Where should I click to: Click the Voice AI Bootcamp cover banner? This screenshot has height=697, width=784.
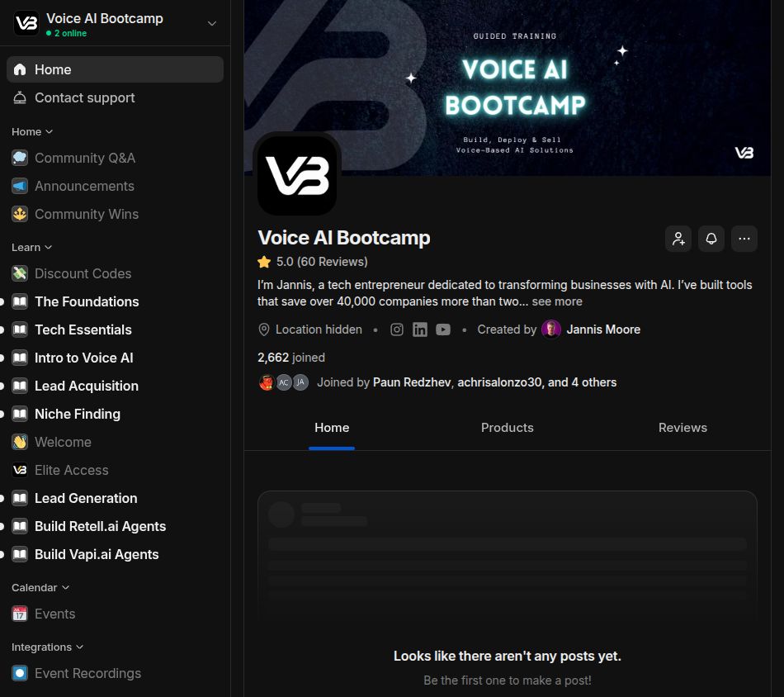click(507, 88)
